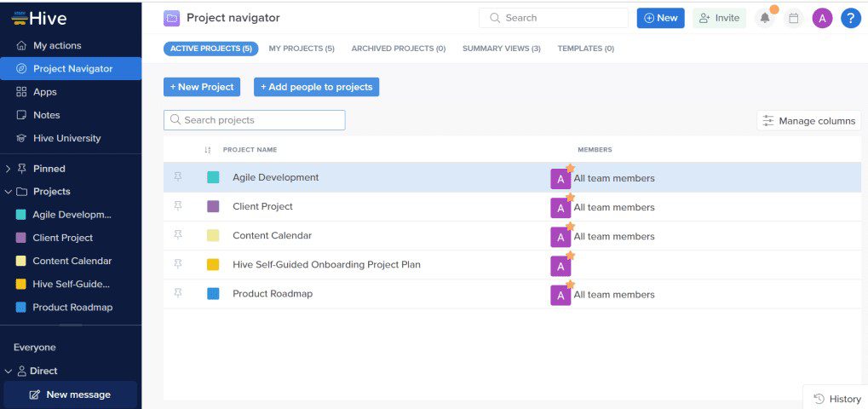Click the sort icon beside Project Name header
Viewport: 868px width, 409px height.
click(x=208, y=150)
